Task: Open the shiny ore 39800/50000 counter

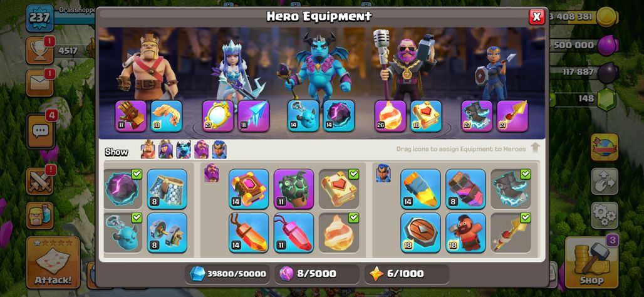Action: [x=227, y=274]
